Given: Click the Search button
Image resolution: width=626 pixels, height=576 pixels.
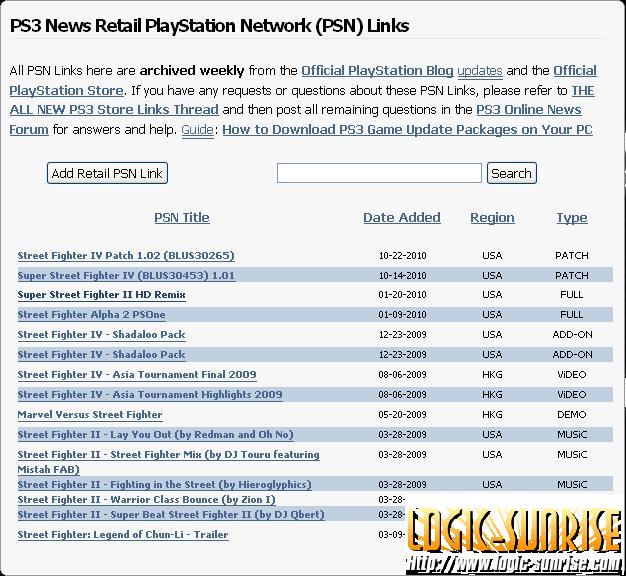Looking at the screenshot, I should (x=511, y=173).
